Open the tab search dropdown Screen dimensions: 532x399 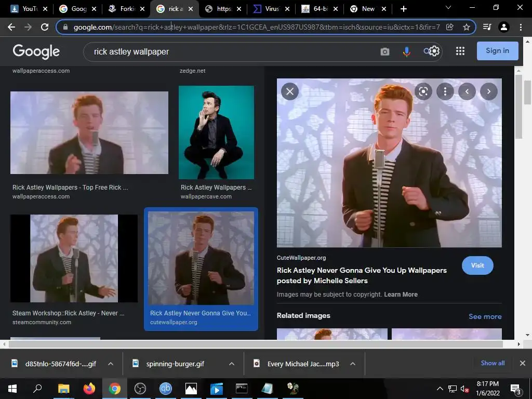(448, 7)
